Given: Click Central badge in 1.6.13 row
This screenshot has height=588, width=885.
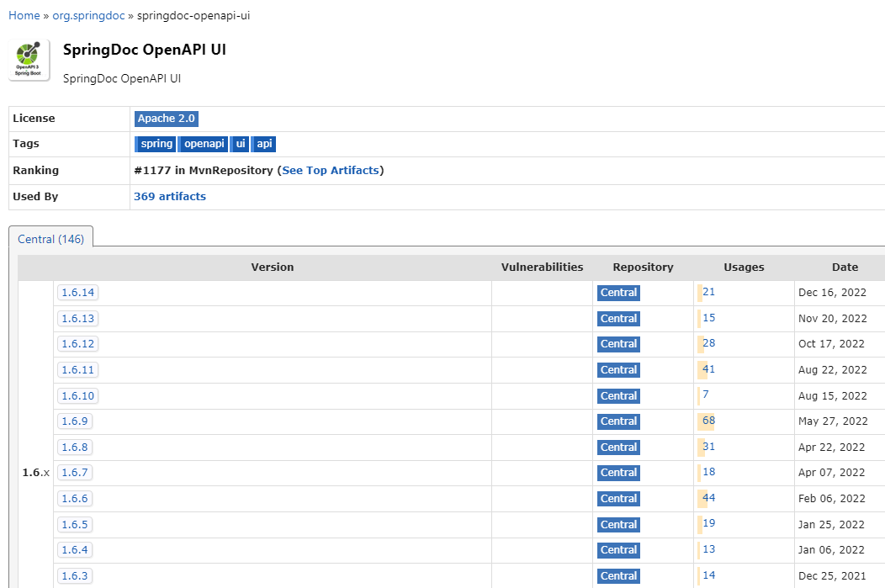Looking at the screenshot, I should [618, 319].
